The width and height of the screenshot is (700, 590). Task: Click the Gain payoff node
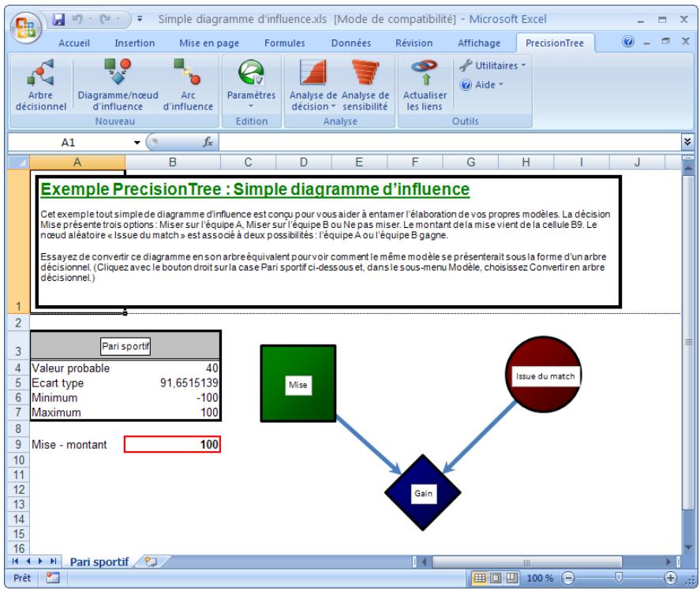point(423,493)
